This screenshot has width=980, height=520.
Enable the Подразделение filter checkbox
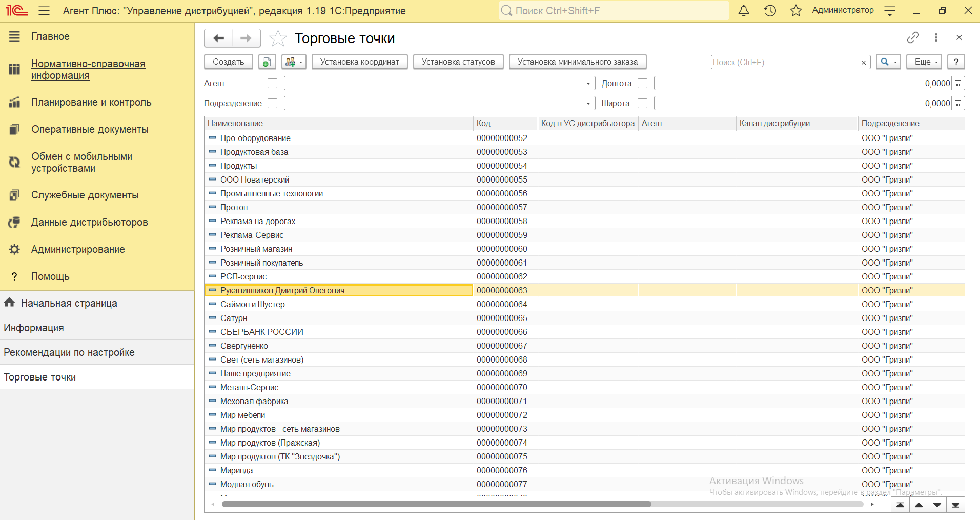tap(272, 103)
